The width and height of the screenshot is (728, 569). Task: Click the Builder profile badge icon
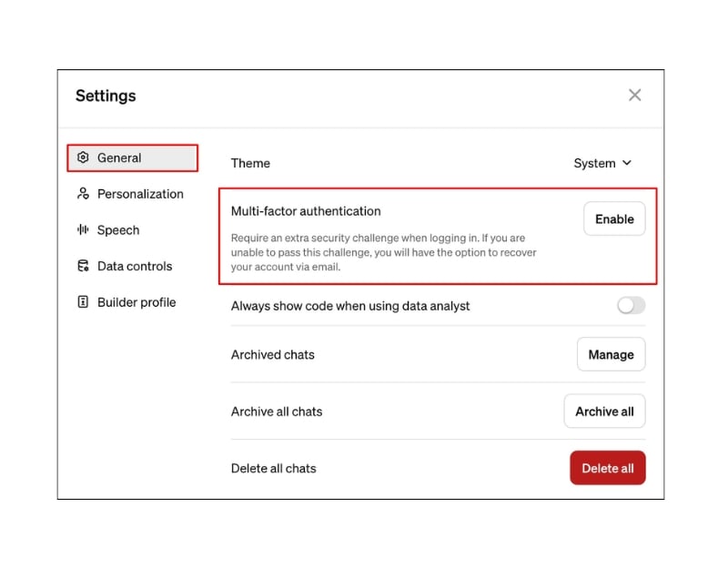(83, 302)
